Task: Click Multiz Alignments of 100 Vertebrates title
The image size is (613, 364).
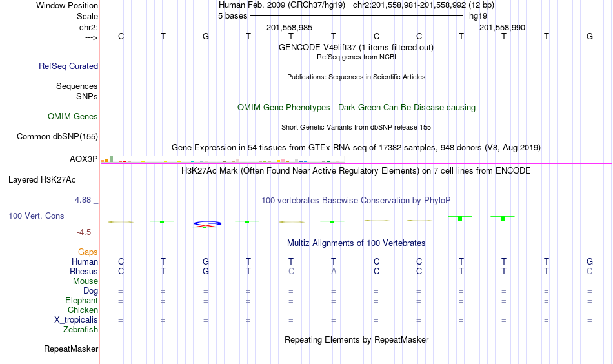Action: pyautogui.click(x=356, y=243)
